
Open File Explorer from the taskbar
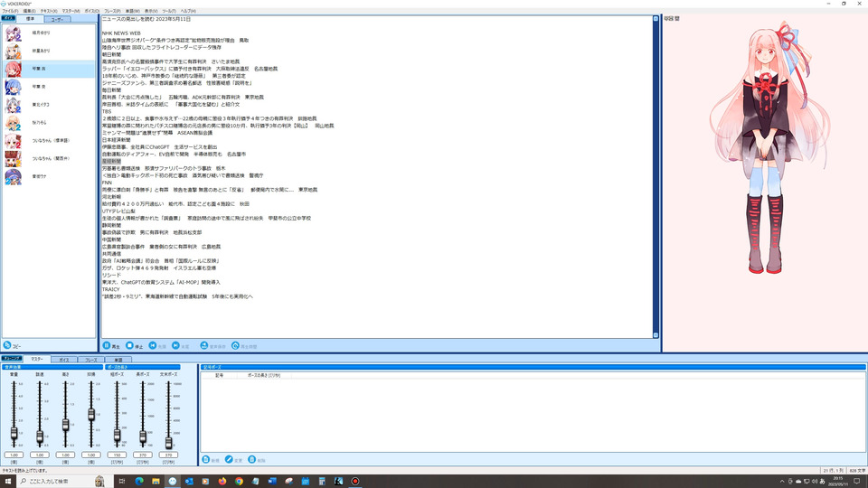pyautogui.click(x=156, y=482)
